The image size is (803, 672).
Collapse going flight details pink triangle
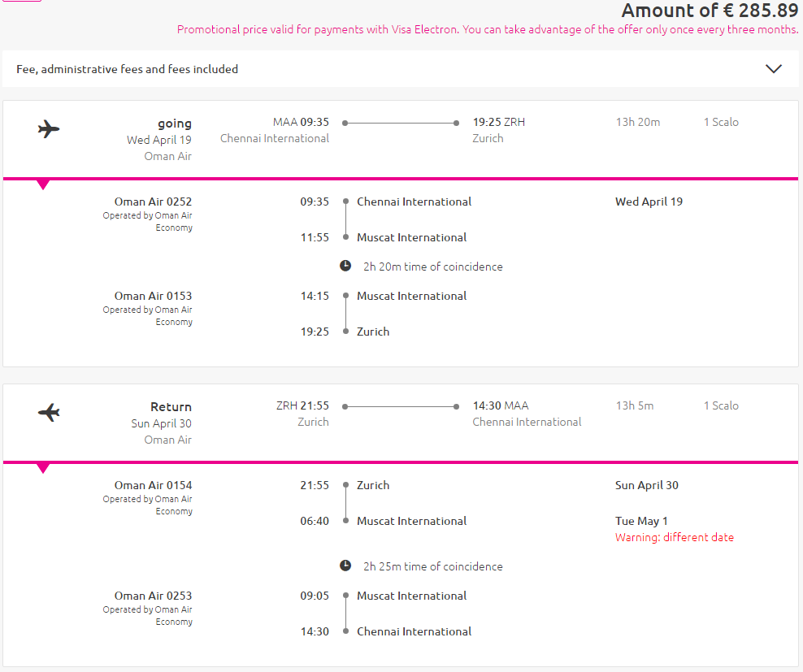tap(43, 184)
